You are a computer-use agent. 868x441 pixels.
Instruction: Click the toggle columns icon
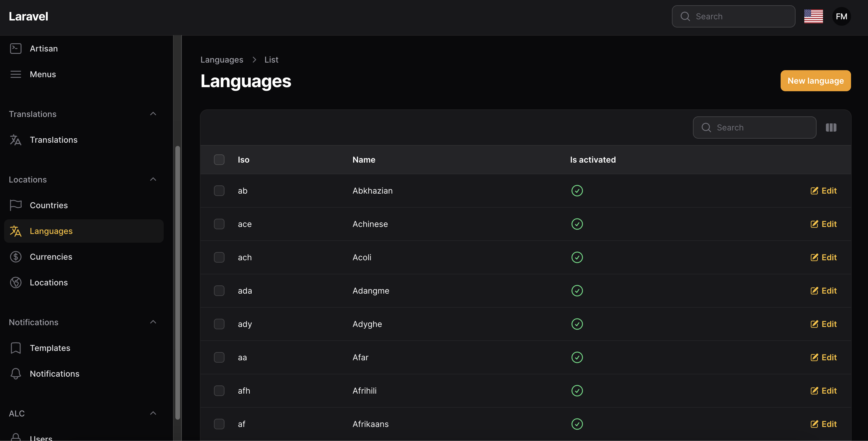coord(831,128)
